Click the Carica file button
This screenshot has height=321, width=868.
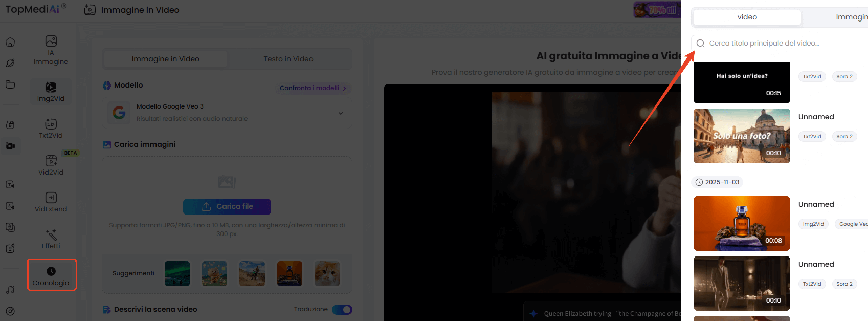click(x=227, y=206)
